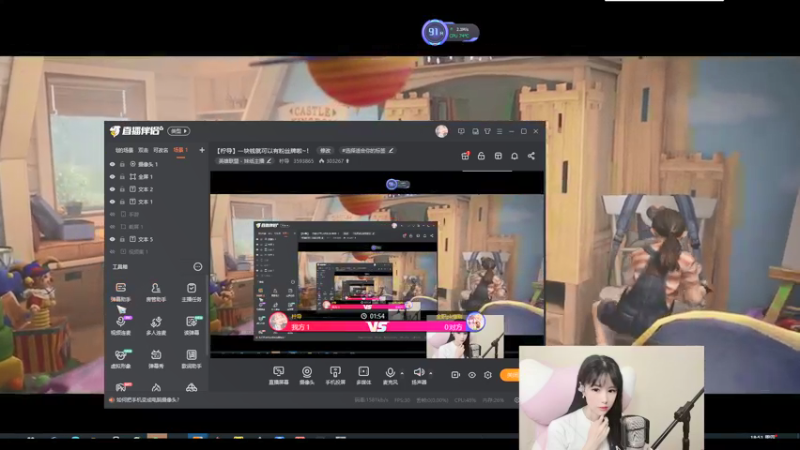Toggle the lock on 文本 5
The image size is (800, 450).
click(x=122, y=239)
